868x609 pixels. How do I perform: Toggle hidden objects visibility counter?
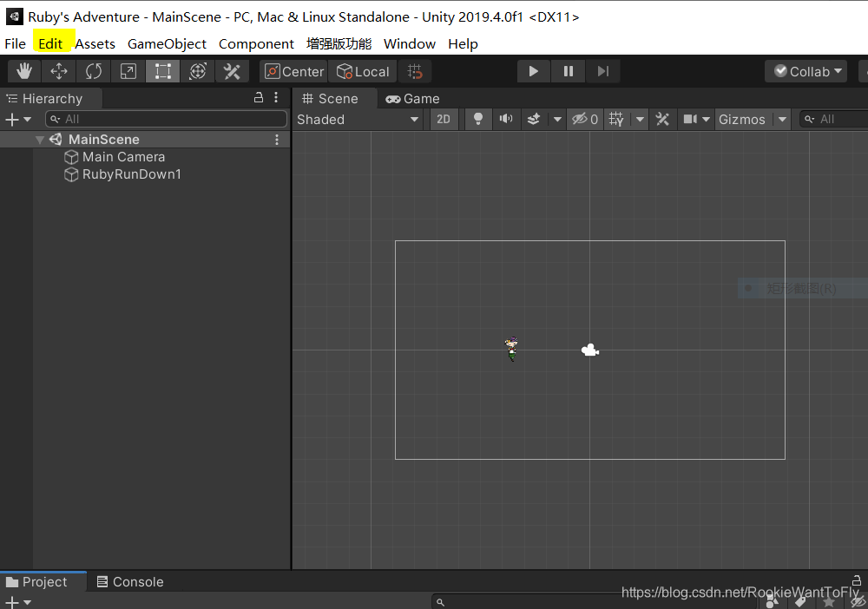click(584, 120)
